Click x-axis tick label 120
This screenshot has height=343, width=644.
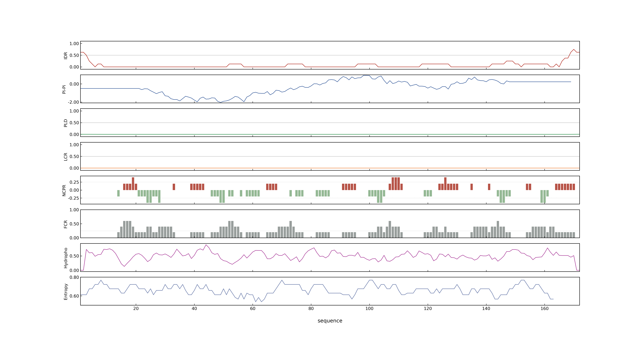428,309
